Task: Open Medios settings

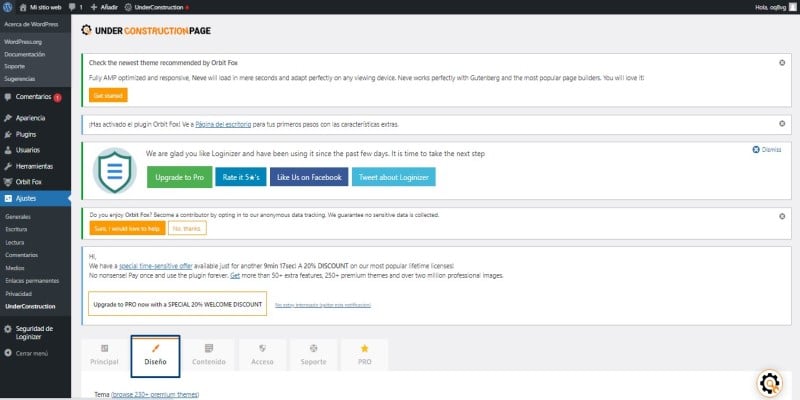Action: pos(15,268)
